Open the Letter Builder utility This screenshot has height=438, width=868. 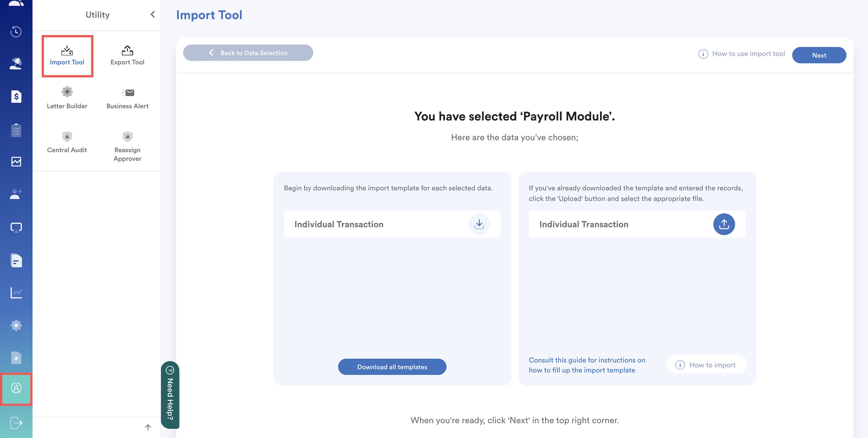point(67,98)
